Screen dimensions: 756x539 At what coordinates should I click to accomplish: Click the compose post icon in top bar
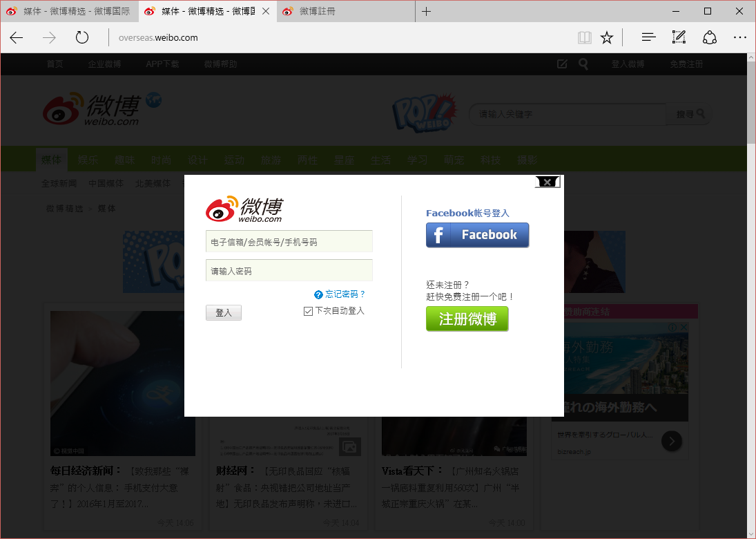(x=562, y=64)
